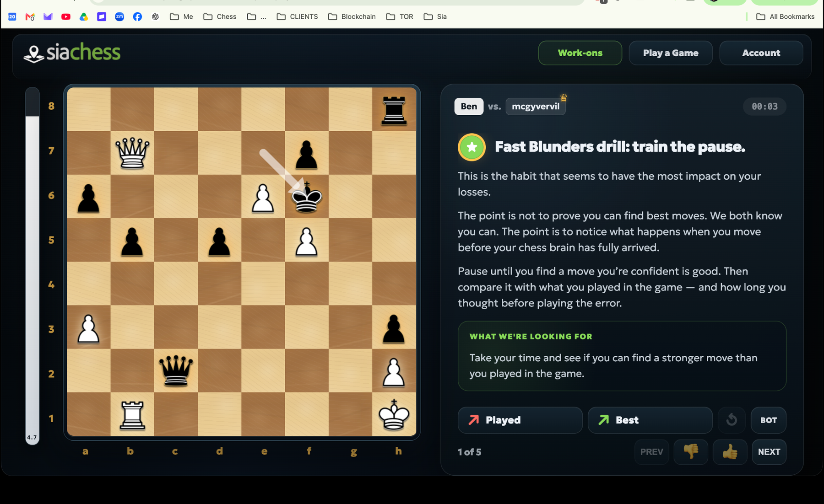
Task: Click the evaluation bar
Action: click(x=32, y=265)
